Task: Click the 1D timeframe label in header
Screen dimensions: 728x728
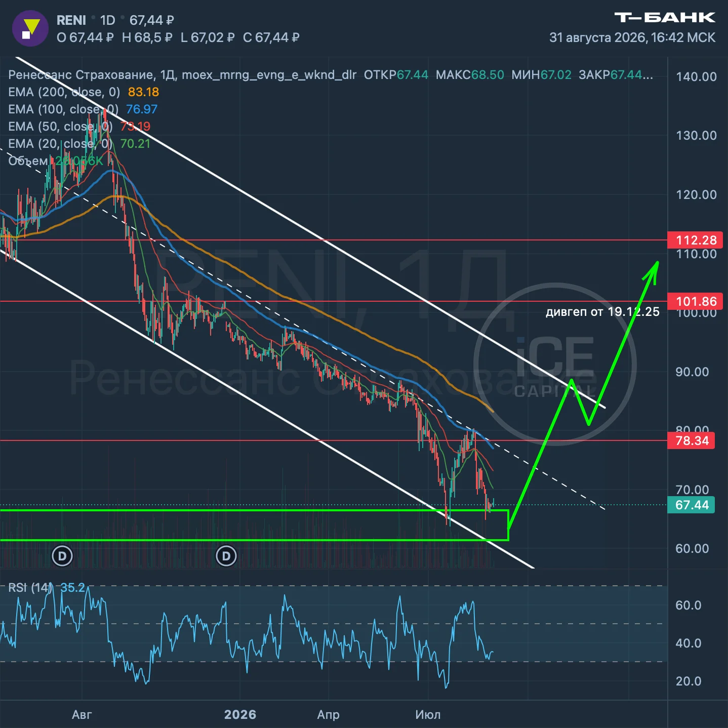Action: pos(108,20)
